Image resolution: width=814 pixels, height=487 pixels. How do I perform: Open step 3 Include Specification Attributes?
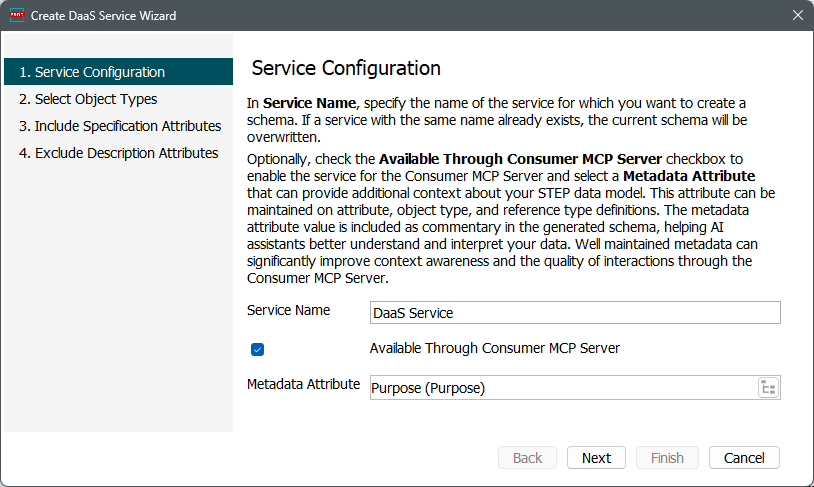pos(118,126)
